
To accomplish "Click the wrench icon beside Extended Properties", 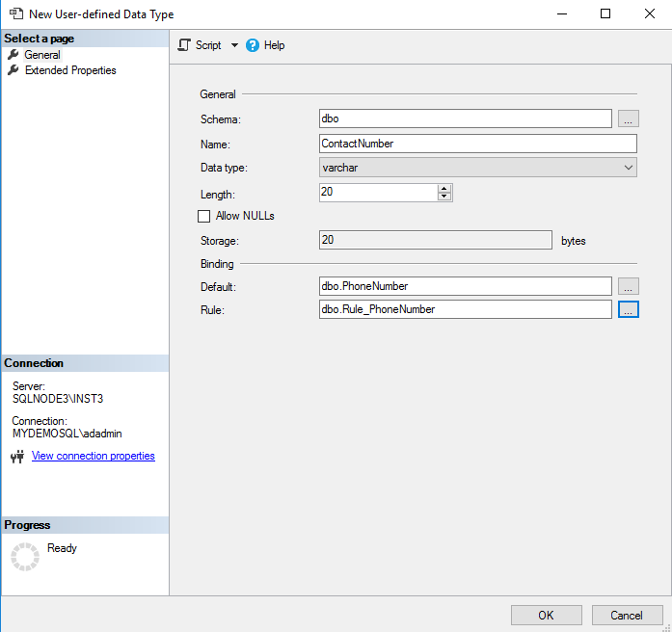I will point(13,70).
